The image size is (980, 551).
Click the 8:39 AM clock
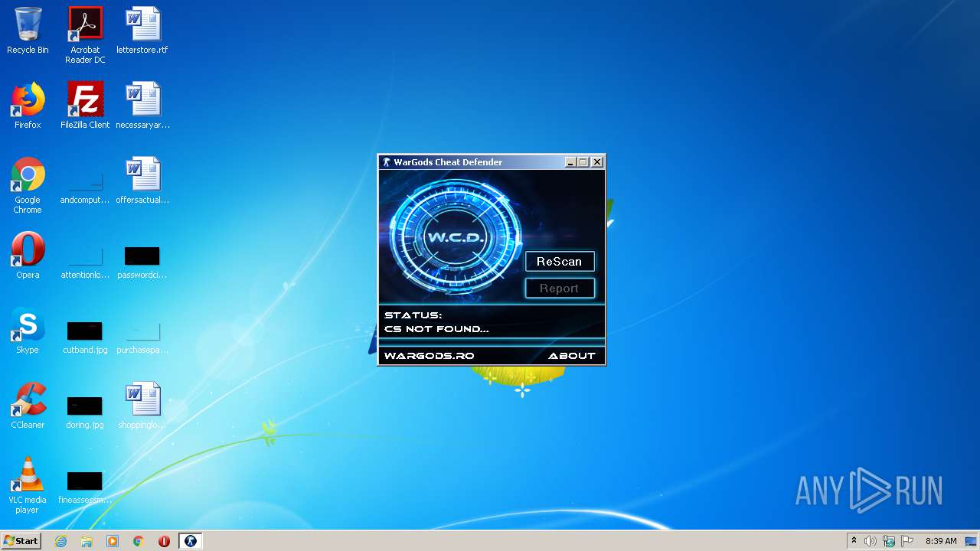click(x=941, y=541)
